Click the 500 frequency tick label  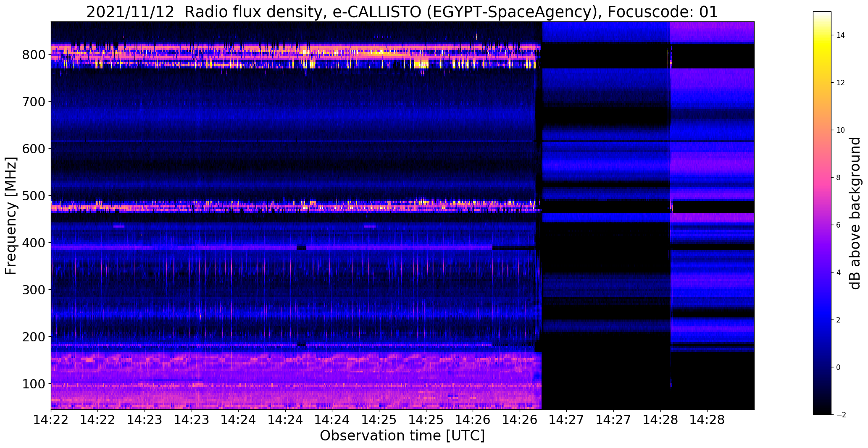click(33, 196)
